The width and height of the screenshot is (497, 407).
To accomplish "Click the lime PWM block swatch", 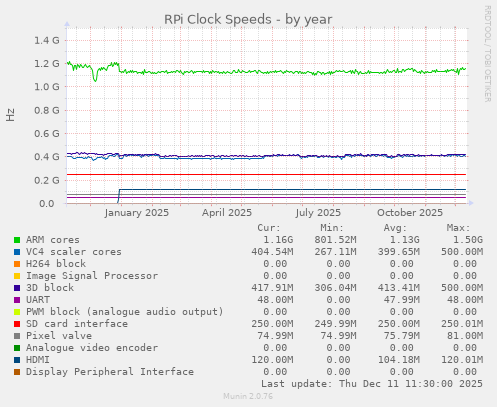I will coord(17,312).
